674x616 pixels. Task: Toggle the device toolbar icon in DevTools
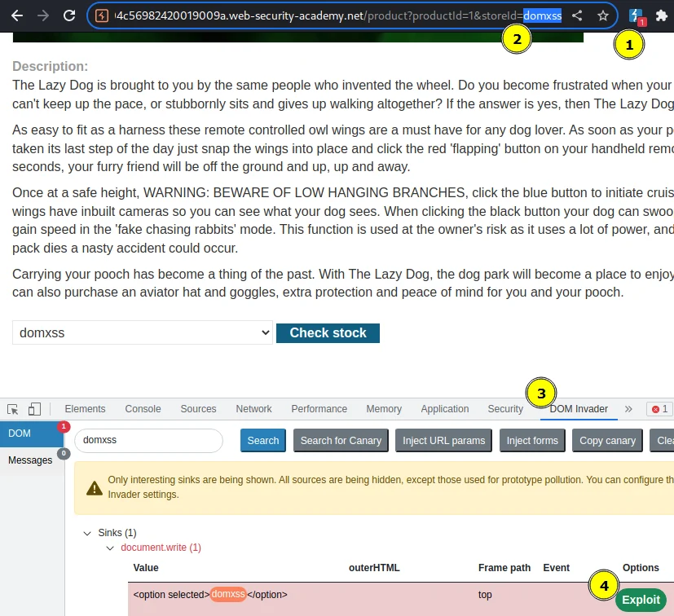34,409
